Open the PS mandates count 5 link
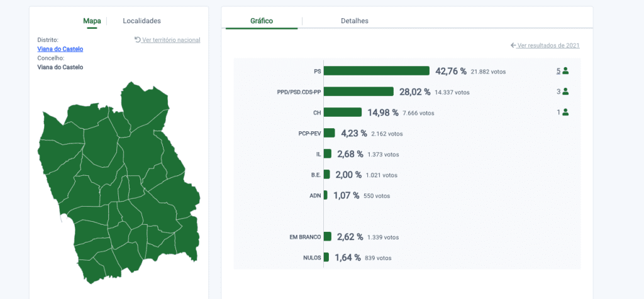Image resolution: width=644 pixels, height=299 pixels. [x=558, y=71]
